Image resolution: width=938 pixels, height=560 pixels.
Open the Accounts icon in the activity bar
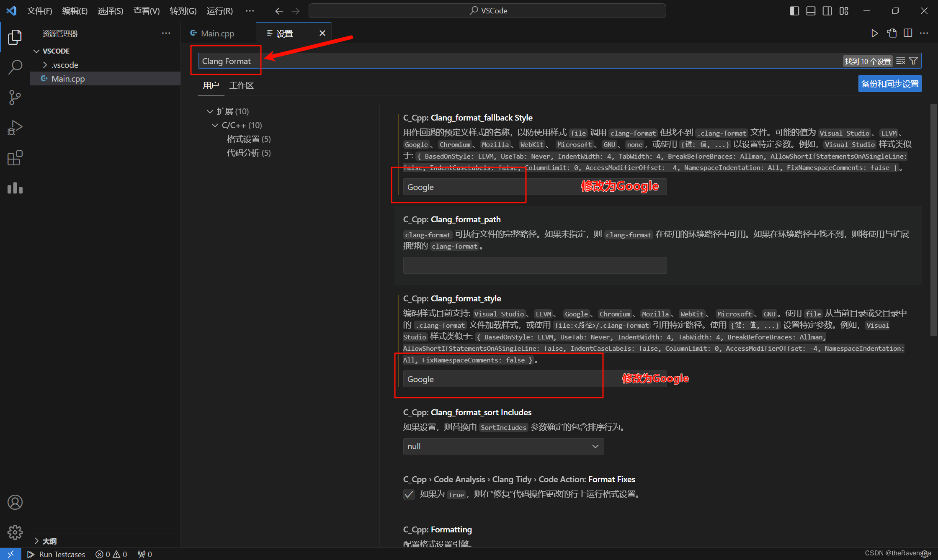tap(15, 502)
